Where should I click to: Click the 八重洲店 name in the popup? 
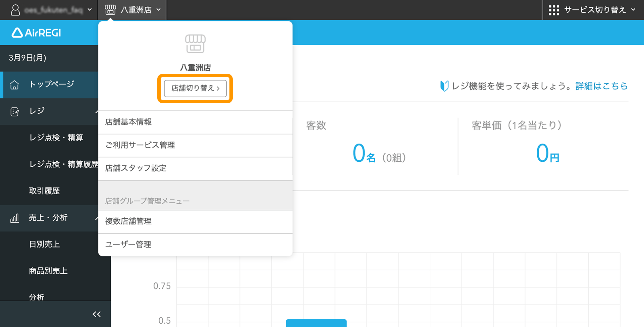coord(195,67)
